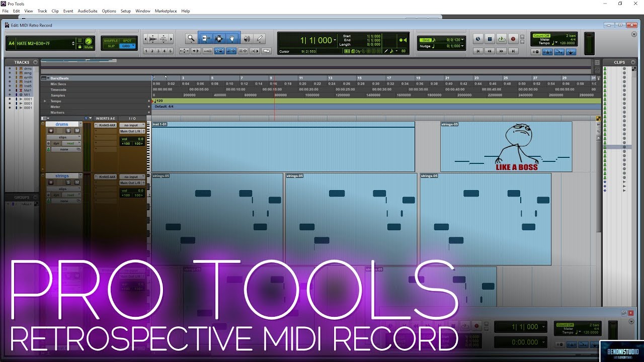
Task: Mute the drums track
Action: [x=77, y=131]
